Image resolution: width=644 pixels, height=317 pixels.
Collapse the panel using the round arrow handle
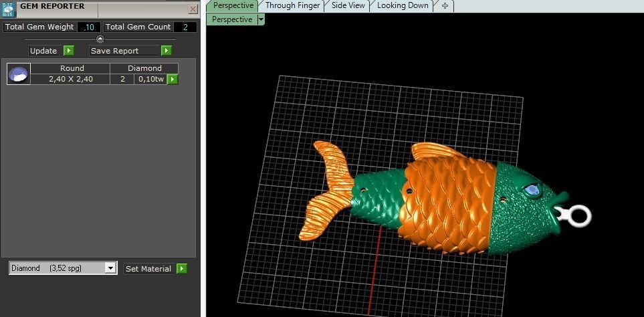pos(100,39)
